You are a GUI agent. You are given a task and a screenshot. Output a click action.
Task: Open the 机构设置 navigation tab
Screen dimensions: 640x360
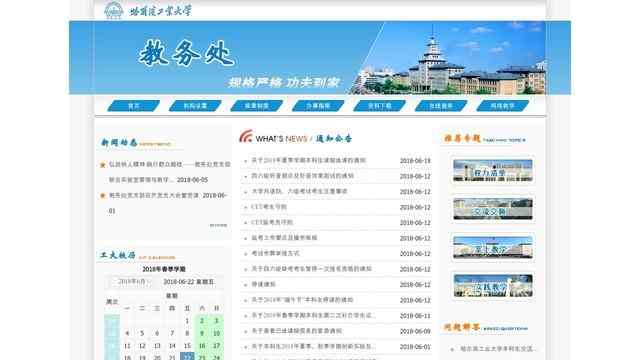[x=195, y=106]
